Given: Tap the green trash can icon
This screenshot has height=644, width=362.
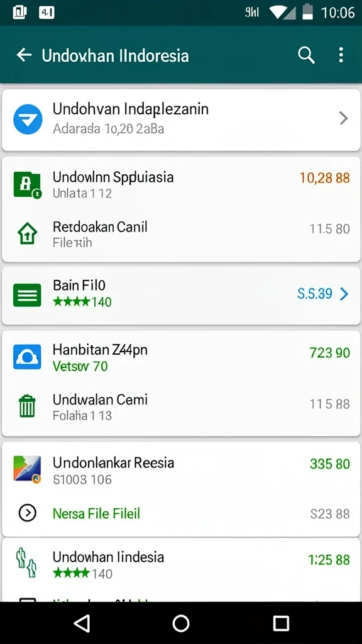Looking at the screenshot, I should pyautogui.click(x=27, y=406).
